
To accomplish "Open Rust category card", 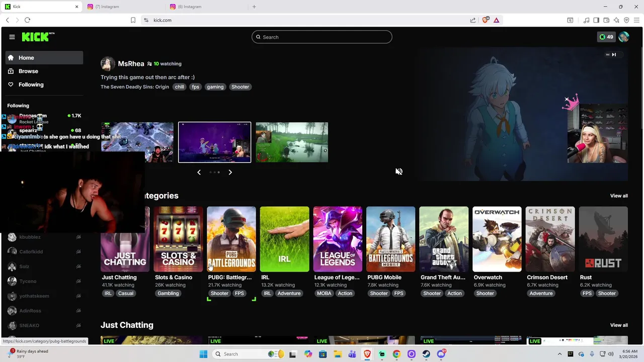I will pos(603,239).
